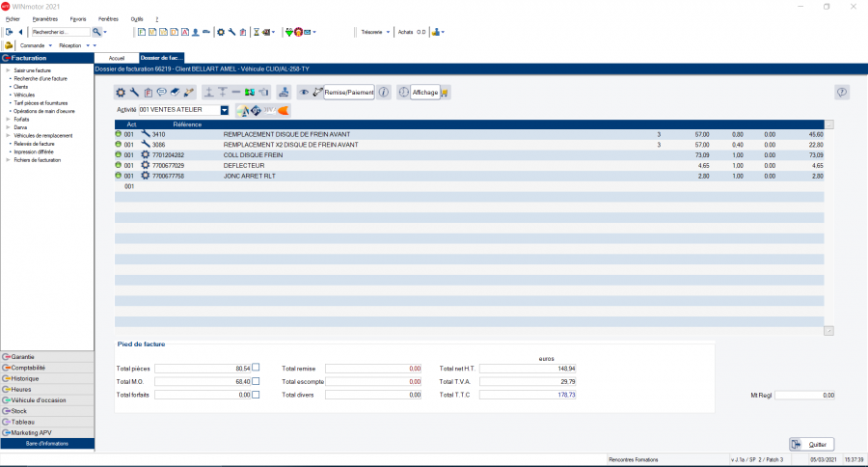Viewport: 868px width, 467px height.
Task: Open Tarif pièces et fournitures in sidebar
Action: tap(41, 103)
